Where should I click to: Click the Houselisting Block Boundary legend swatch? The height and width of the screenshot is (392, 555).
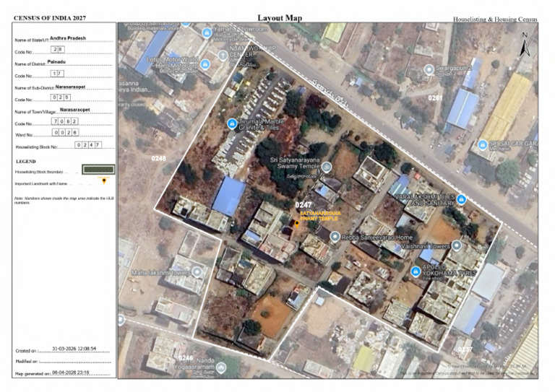click(x=98, y=170)
